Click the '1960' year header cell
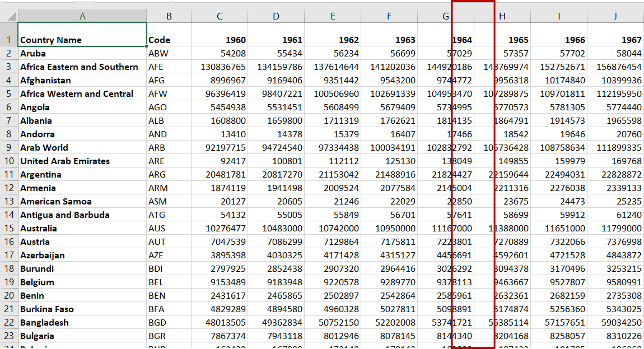 tap(220, 35)
